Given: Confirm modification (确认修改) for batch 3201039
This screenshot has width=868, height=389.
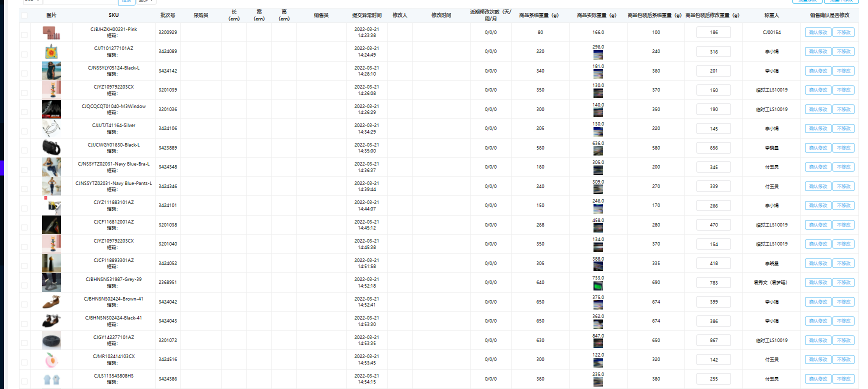Looking at the screenshot, I should [x=818, y=90].
